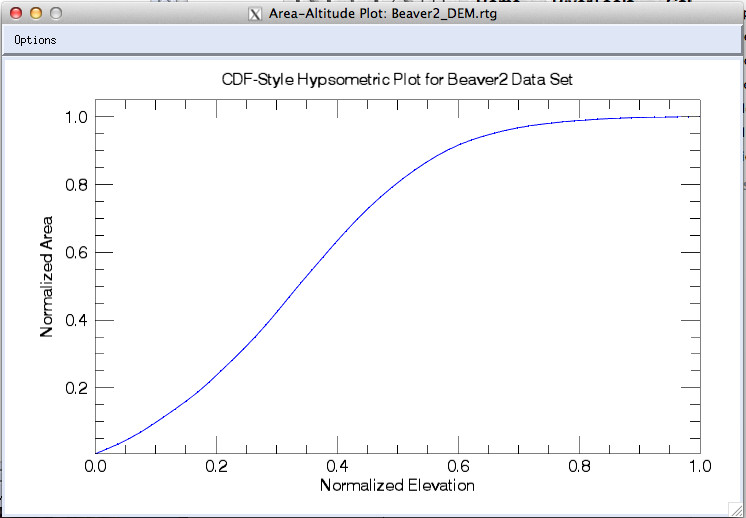Click the 0.8 tick label on x-axis
746x518 pixels.
pyautogui.click(x=579, y=465)
